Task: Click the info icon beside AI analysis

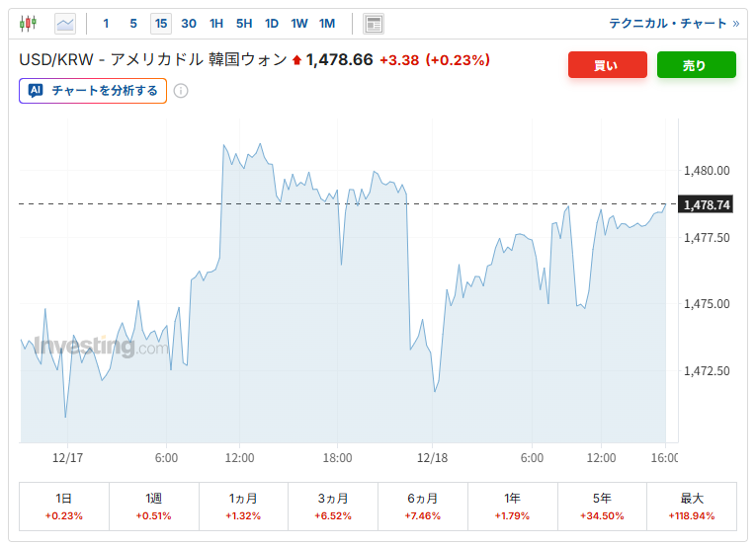Action: click(181, 91)
